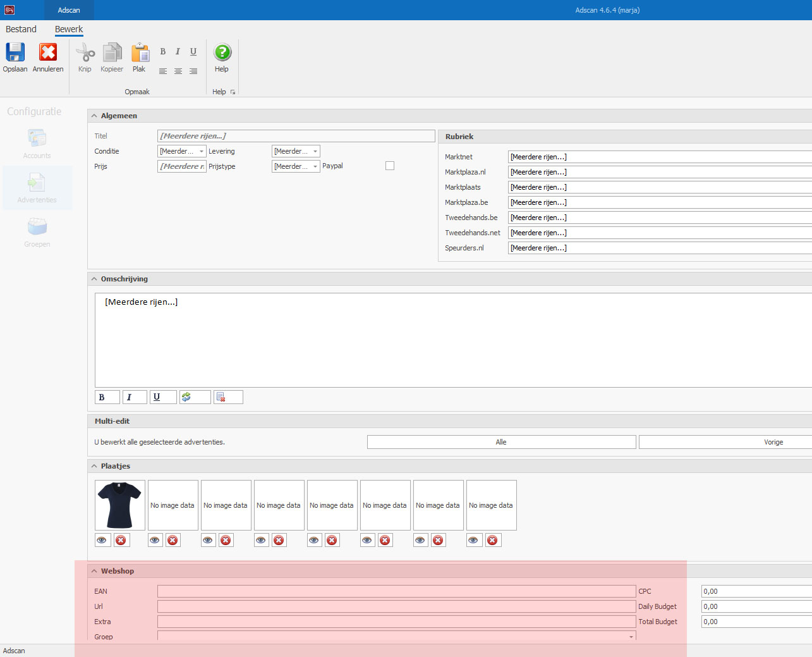
Task: Click the Knip scissors icon
Action: pos(85,52)
